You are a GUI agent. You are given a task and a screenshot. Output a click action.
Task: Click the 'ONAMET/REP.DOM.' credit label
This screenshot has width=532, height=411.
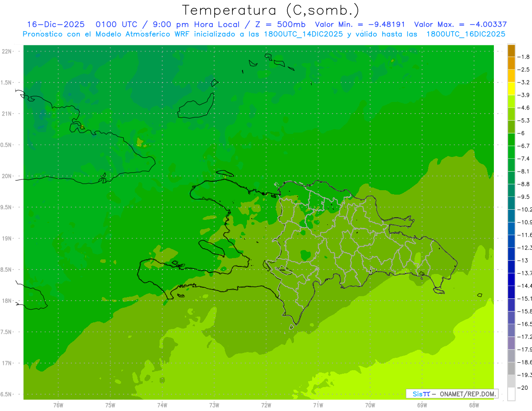point(469,394)
